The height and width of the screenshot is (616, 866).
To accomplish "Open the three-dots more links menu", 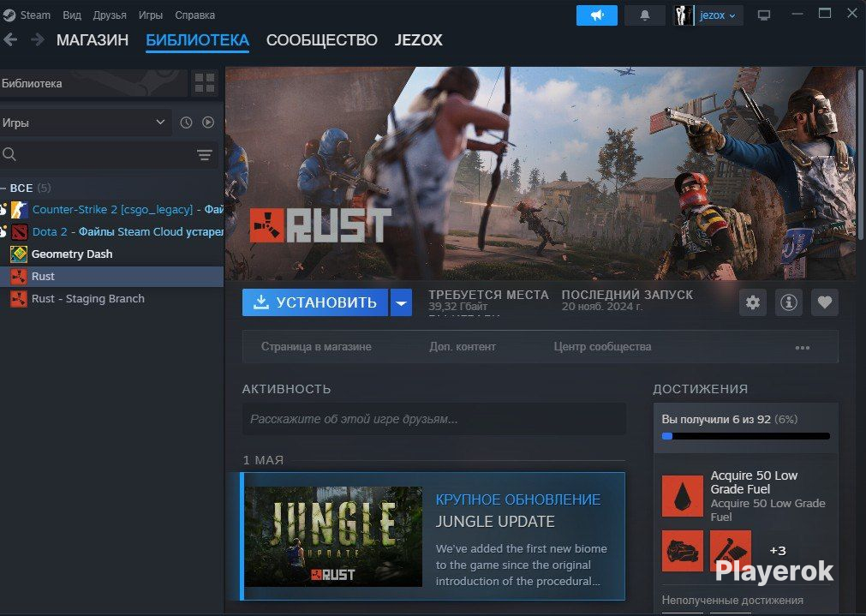I will (803, 348).
